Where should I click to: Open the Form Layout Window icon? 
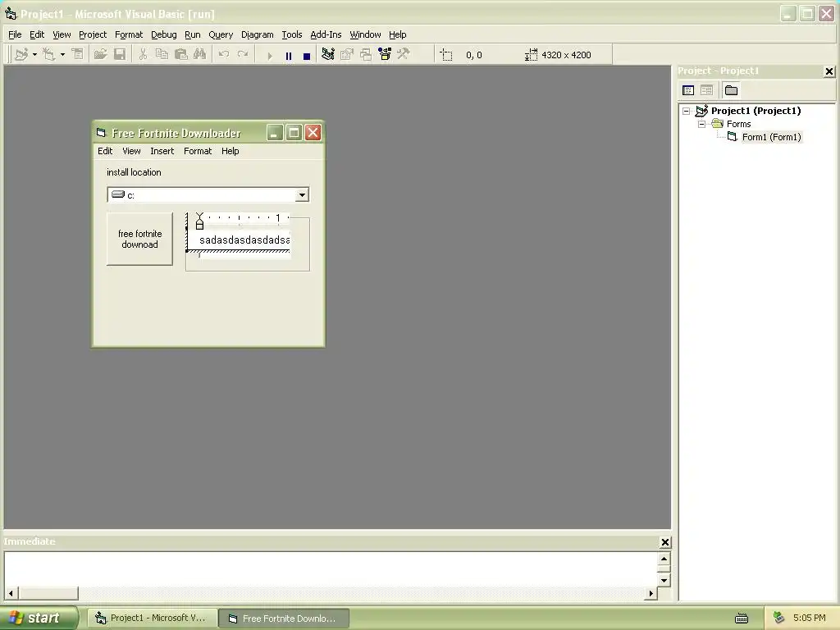(x=366, y=55)
